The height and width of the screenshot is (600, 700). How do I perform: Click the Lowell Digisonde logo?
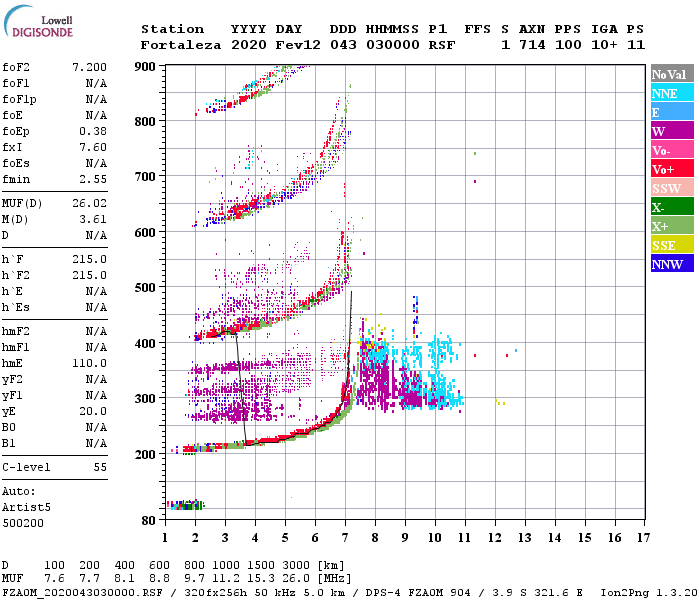38,21
